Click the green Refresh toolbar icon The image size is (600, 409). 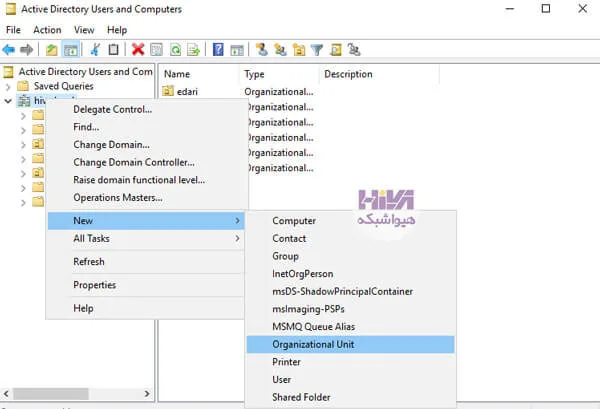pos(175,50)
